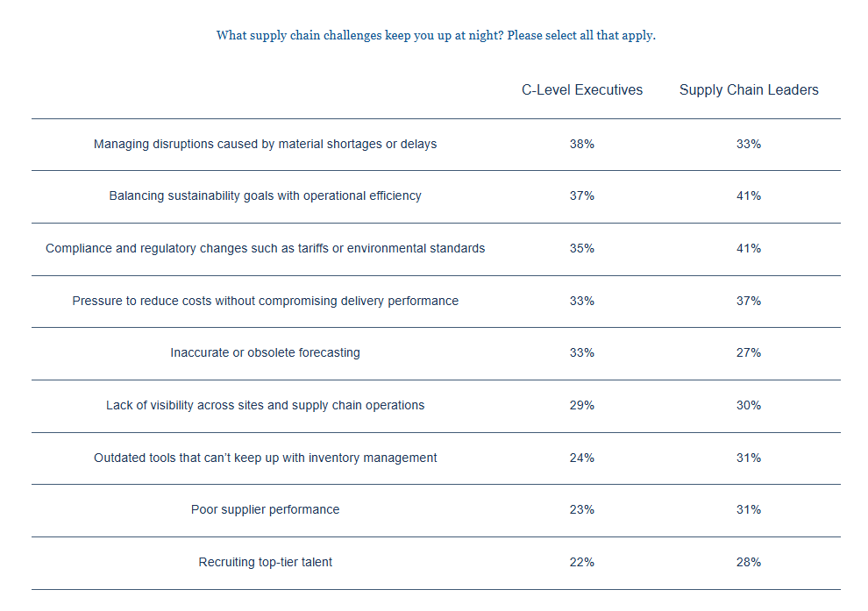Select the Supply Chain Leaders column header
The height and width of the screenshot is (611, 868).
pyautogui.click(x=749, y=90)
